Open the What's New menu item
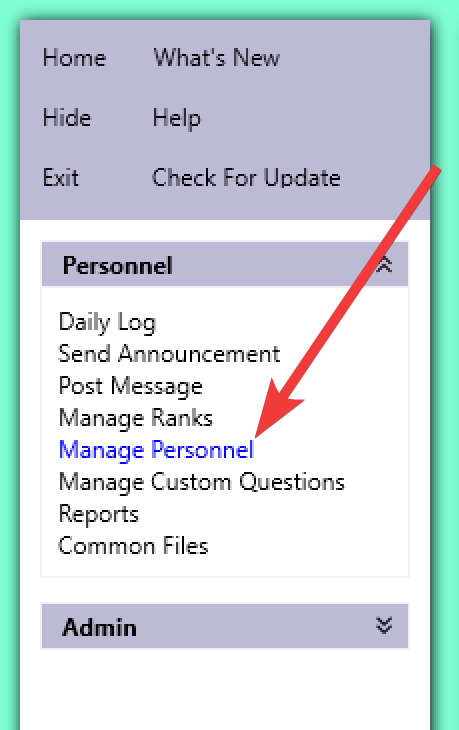This screenshot has width=459, height=730. coord(216,58)
